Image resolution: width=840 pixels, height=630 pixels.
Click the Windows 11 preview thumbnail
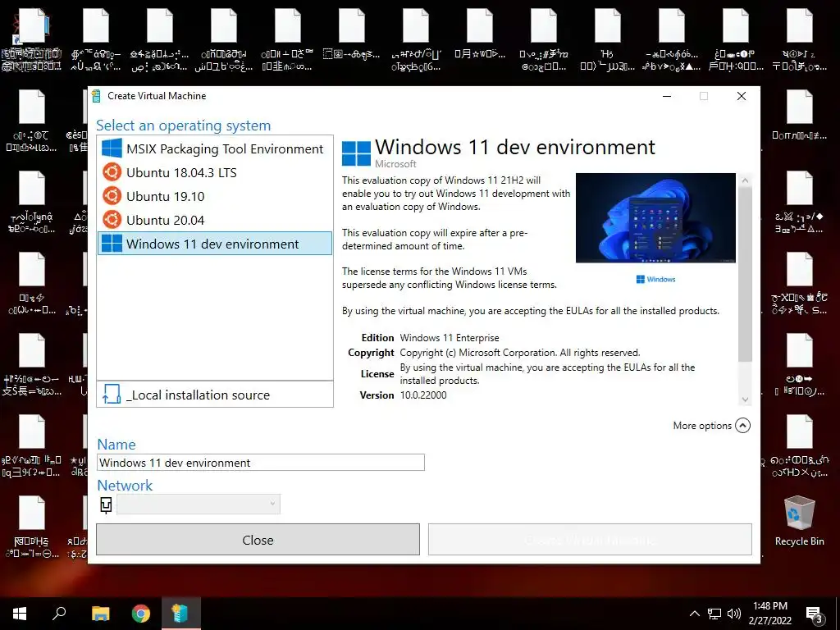[655, 218]
